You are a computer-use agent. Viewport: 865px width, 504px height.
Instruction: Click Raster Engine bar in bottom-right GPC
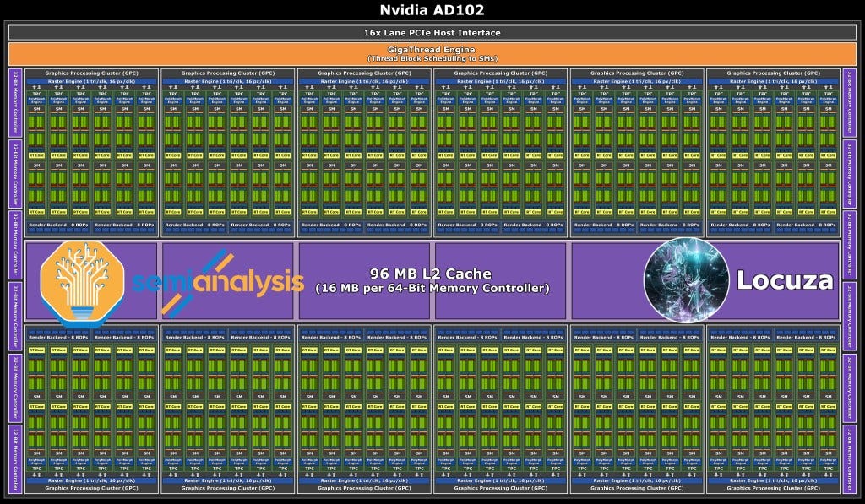coord(774,480)
